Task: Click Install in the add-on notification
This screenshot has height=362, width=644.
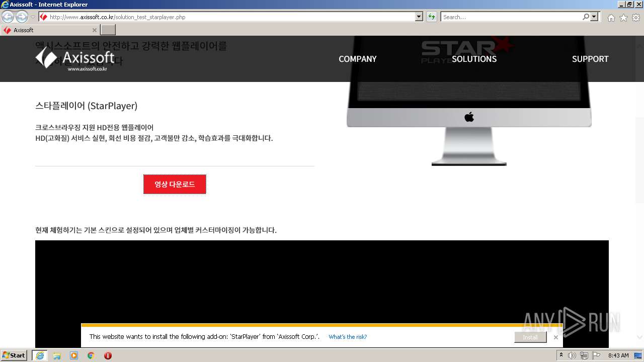Action: click(530, 337)
